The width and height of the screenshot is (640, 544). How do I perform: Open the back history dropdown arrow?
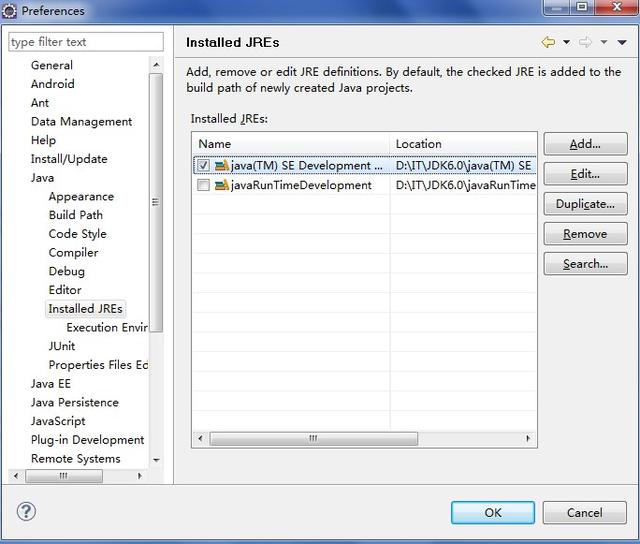click(567, 42)
